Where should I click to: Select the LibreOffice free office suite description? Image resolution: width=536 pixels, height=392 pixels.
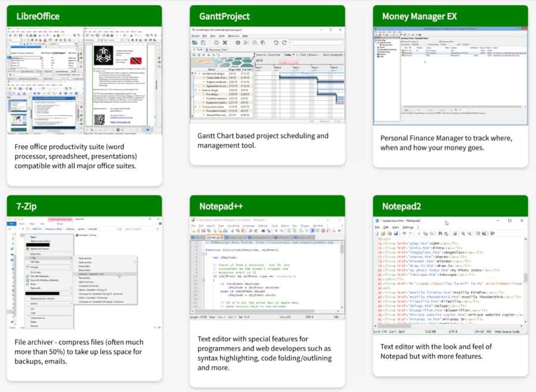click(75, 155)
